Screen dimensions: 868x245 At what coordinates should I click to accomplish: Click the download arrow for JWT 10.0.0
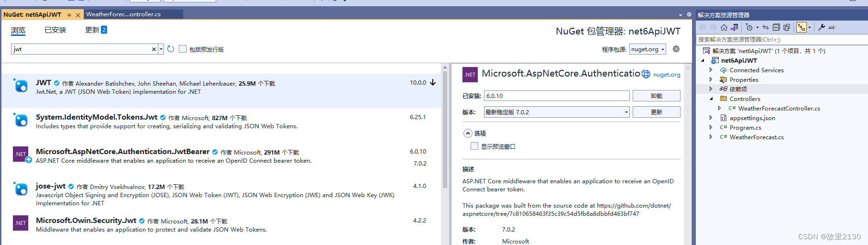tap(433, 83)
